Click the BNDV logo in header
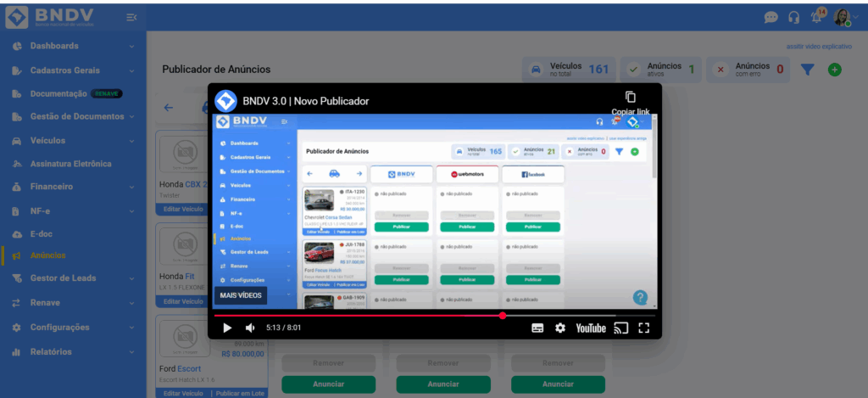 tap(50, 17)
